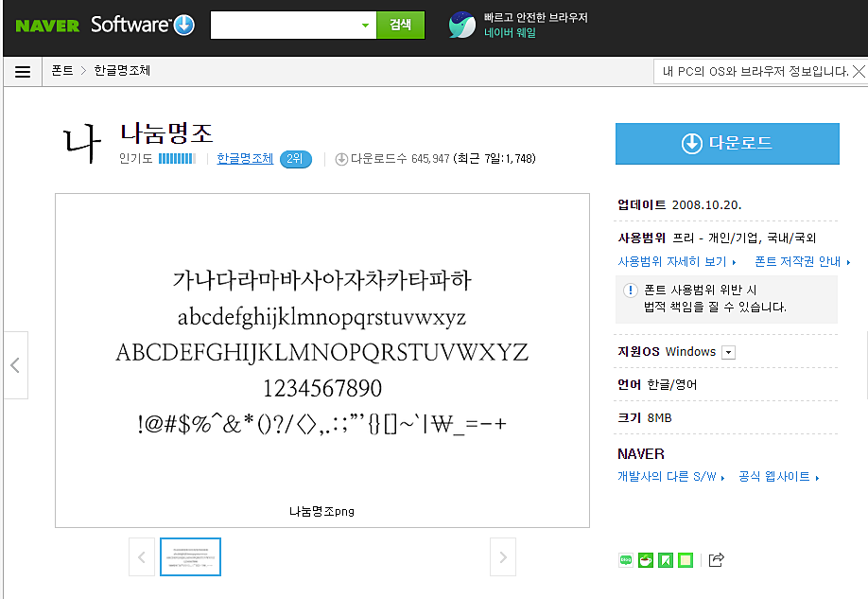Share to Naver Blog icon
Screen dimensions: 868x599
(626, 560)
